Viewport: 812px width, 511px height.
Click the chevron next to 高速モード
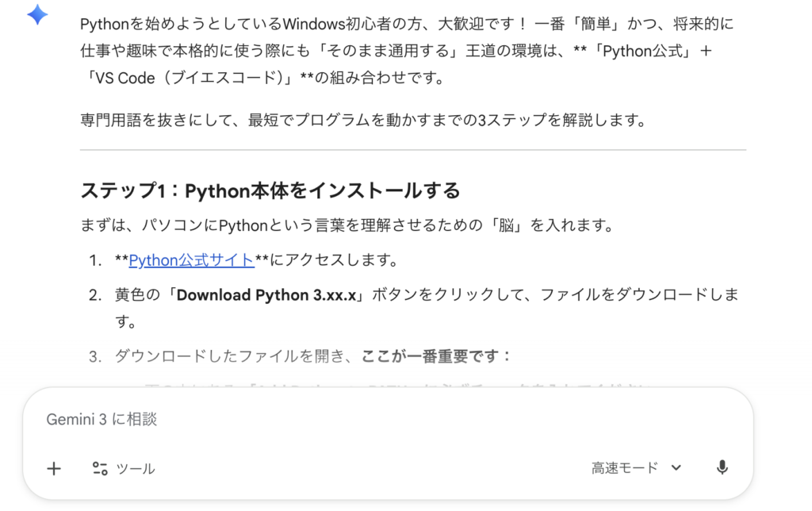[676, 467]
